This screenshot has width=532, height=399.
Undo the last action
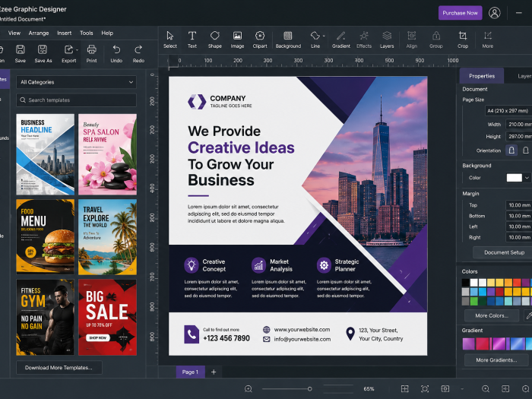[116, 54]
